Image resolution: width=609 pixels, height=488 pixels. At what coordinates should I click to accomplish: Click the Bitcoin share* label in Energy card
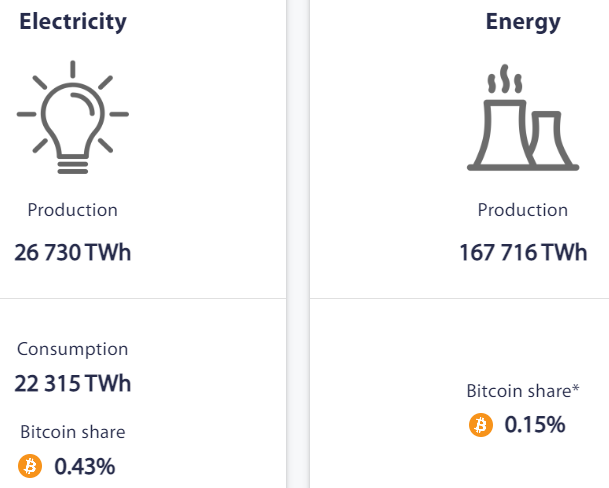(522, 391)
